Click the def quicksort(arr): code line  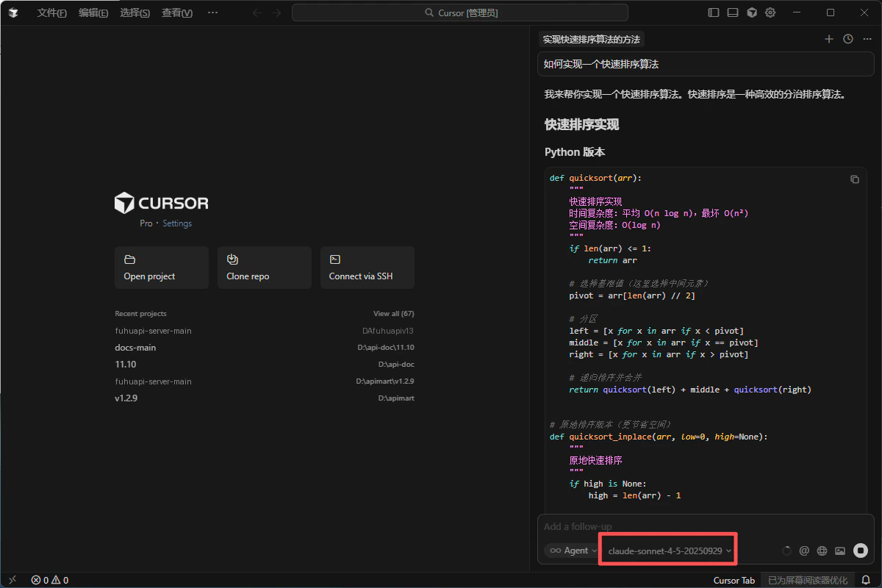(595, 178)
